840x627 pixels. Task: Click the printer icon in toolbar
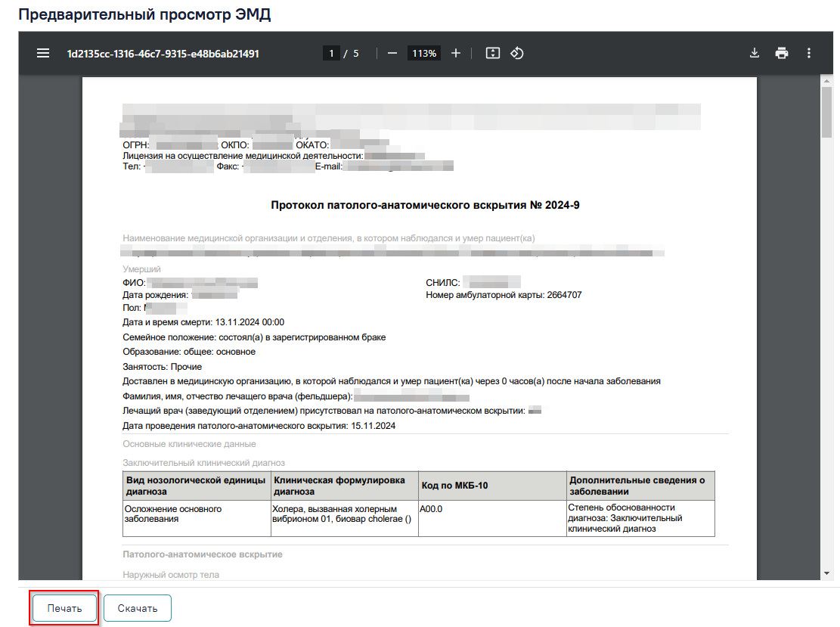click(x=782, y=53)
